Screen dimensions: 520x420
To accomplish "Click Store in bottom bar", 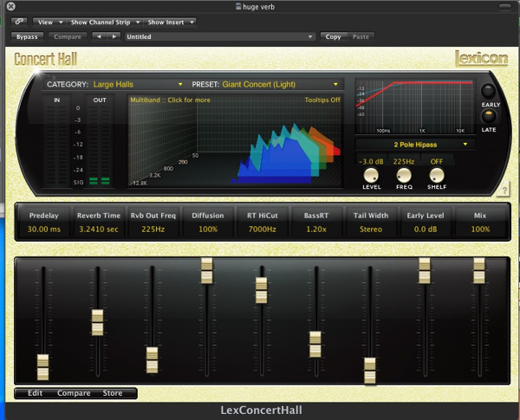I will tap(113, 393).
